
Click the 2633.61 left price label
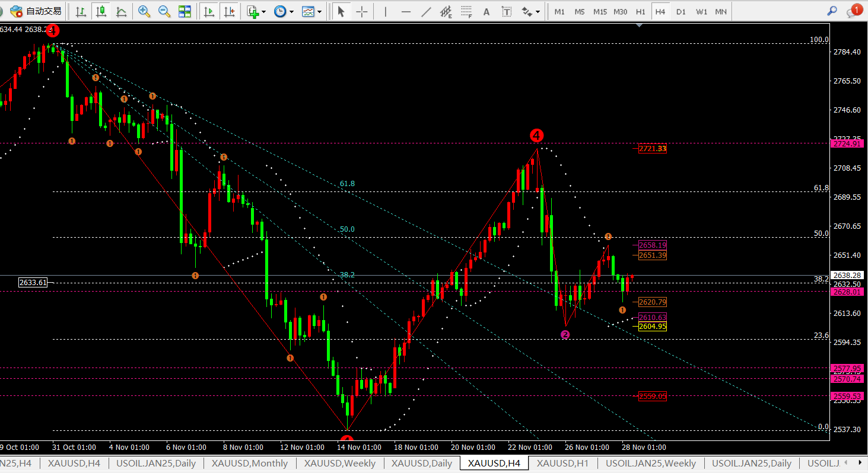tap(33, 283)
